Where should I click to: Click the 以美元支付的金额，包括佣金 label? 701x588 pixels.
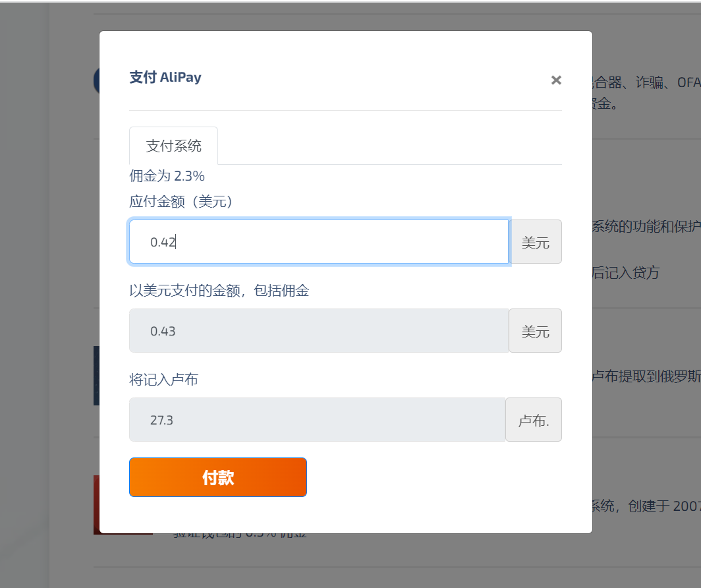coord(219,291)
